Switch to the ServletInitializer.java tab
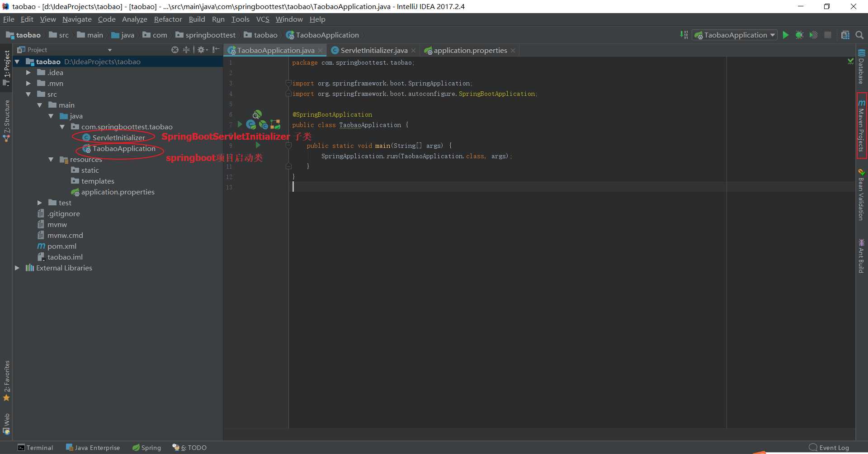The height and width of the screenshot is (454, 868). pyautogui.click(x=373, y=50)
